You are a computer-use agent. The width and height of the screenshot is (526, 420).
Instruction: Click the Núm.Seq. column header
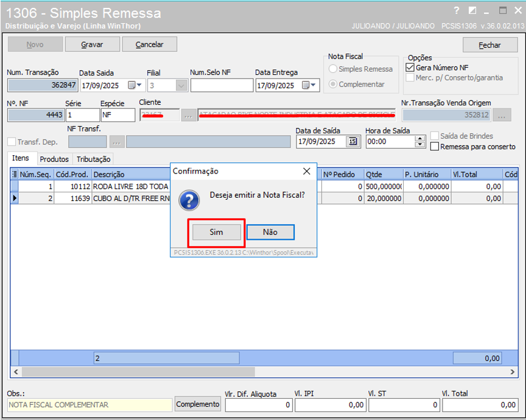(x=36, y=175)
